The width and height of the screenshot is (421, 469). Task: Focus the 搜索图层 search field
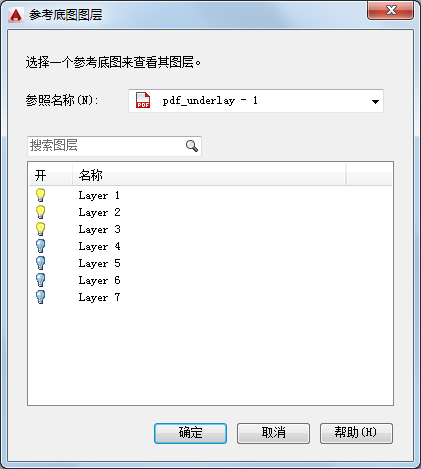pos(114,146)
